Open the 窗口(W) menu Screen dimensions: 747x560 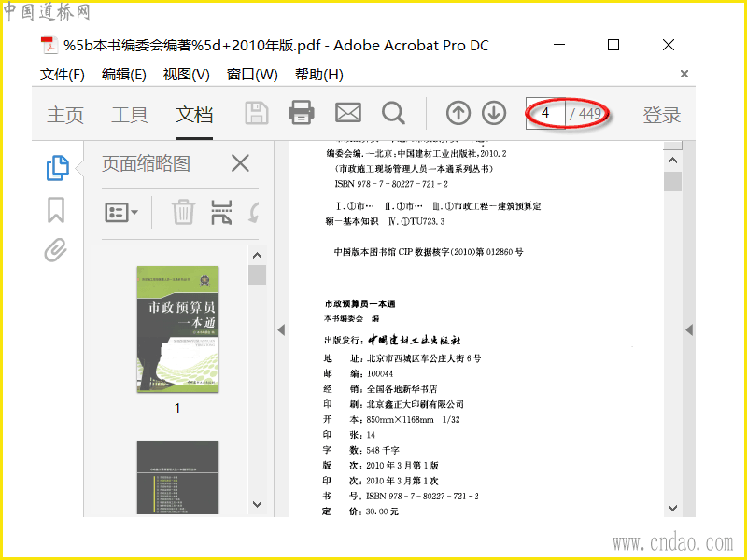(x=252, y=75)
